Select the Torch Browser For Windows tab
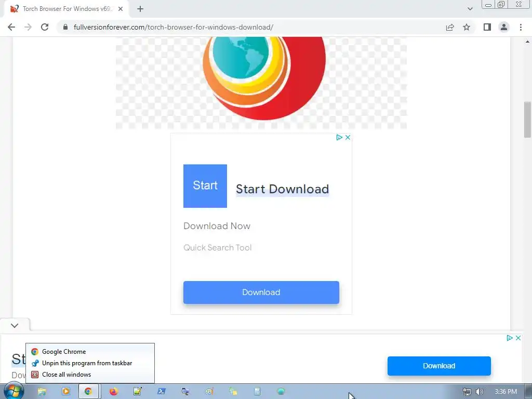532x399 pixels. [x=66, y=9]
